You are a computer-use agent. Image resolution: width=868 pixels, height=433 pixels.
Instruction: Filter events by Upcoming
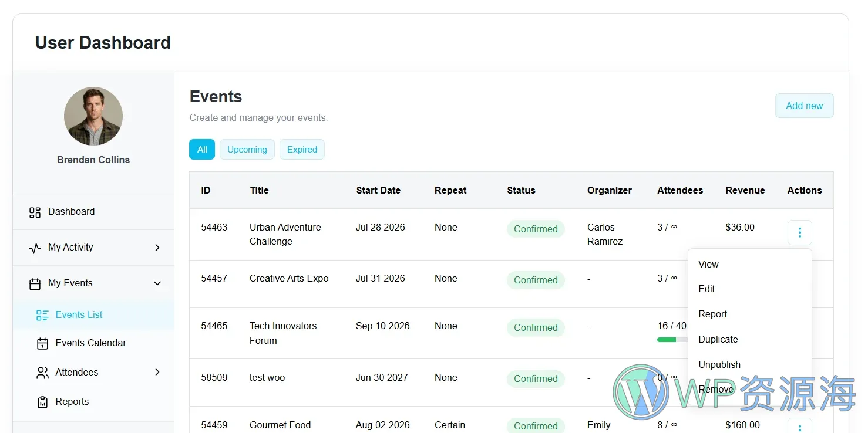point(247,150)
